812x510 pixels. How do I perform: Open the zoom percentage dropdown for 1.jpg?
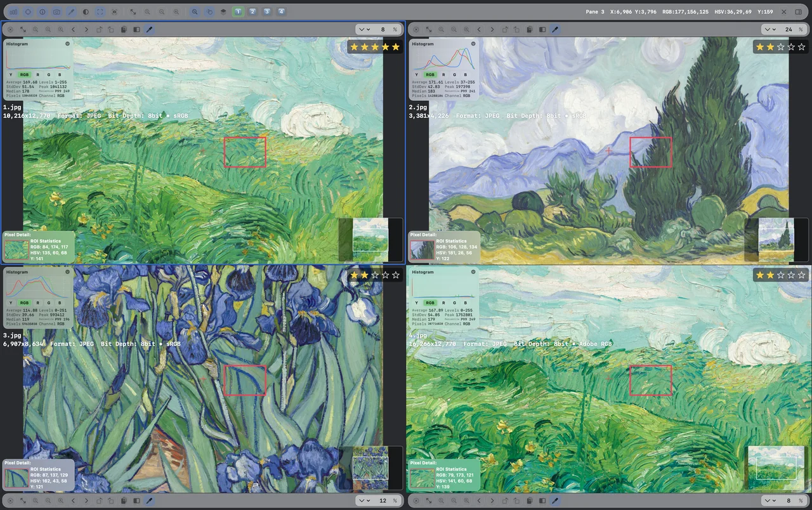point(364,29)
